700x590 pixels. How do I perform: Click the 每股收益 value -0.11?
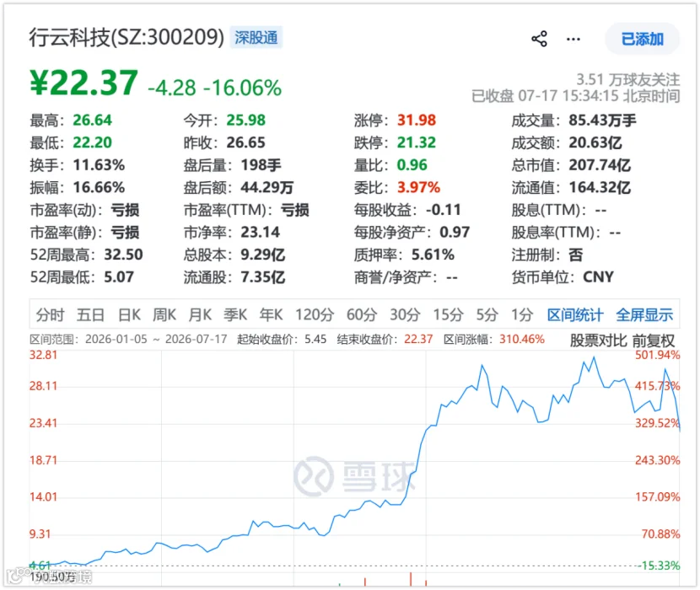(444, 210)
